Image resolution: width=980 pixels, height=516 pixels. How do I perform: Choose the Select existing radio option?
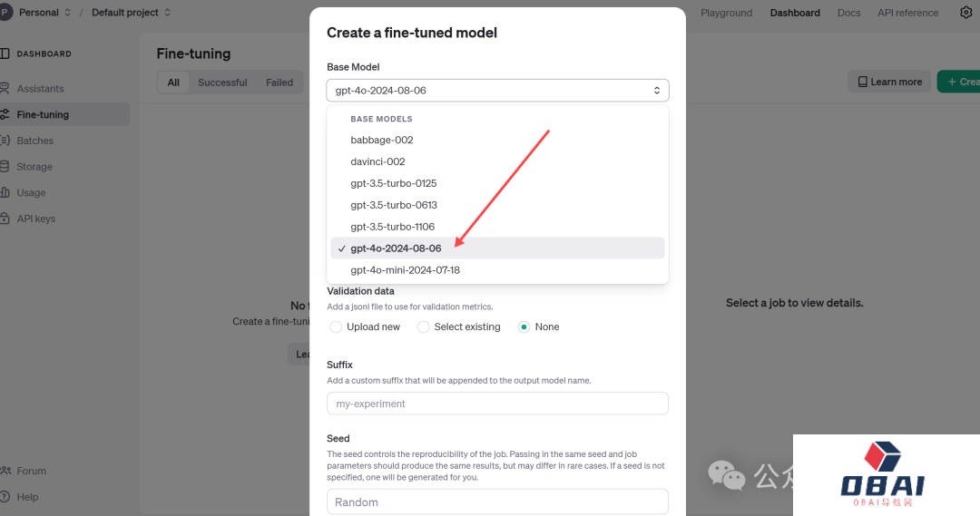coord(424,326)
